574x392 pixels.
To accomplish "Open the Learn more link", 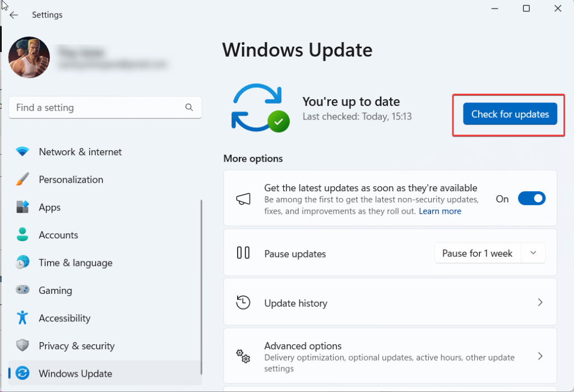I will (x=440, y=211).
